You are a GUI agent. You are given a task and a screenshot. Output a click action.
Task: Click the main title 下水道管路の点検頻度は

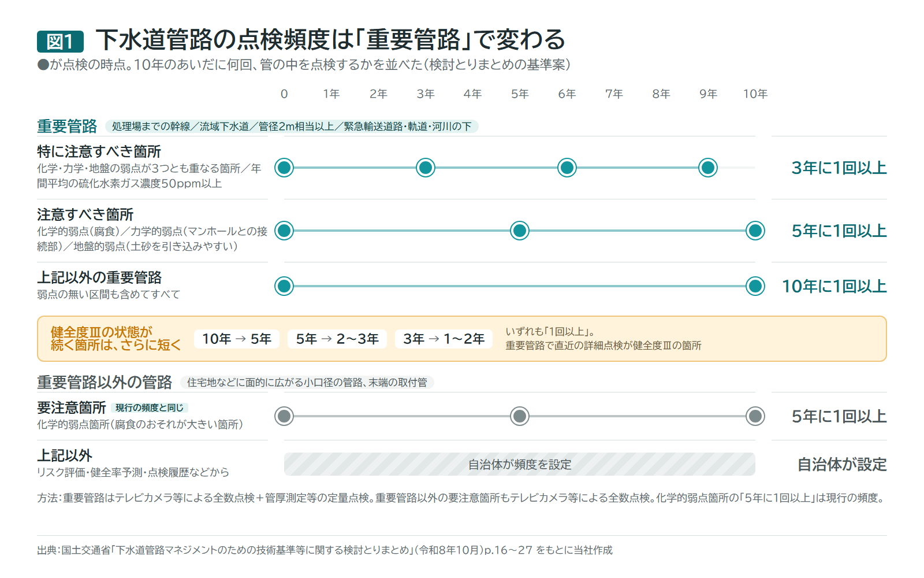pyautogui.click(x=330, y=39)
